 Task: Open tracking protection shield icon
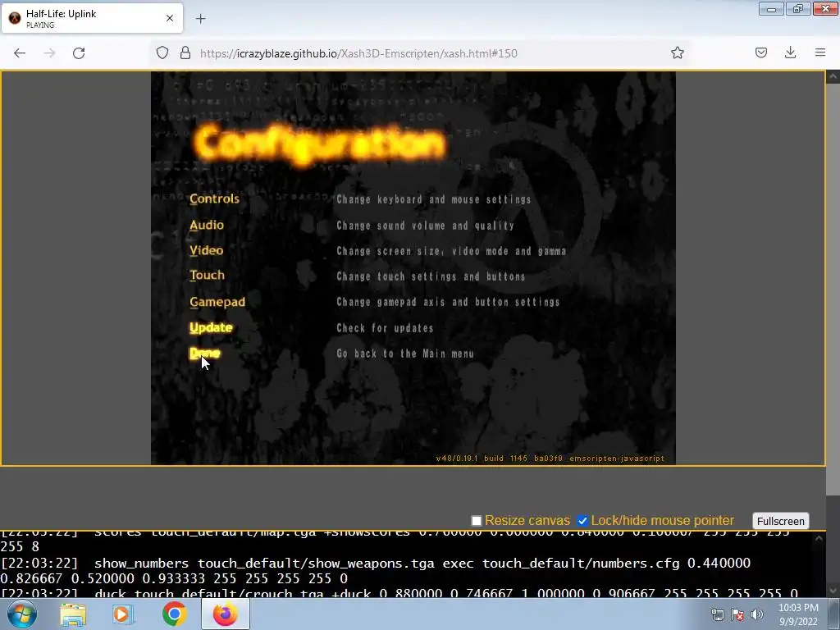pyautogui.click(x=162, y=53)
